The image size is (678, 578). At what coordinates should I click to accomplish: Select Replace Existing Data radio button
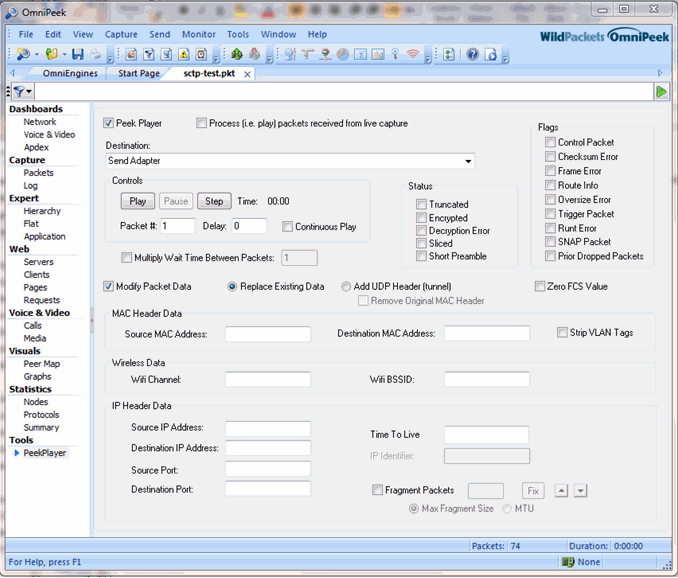[x=232, y=287]
